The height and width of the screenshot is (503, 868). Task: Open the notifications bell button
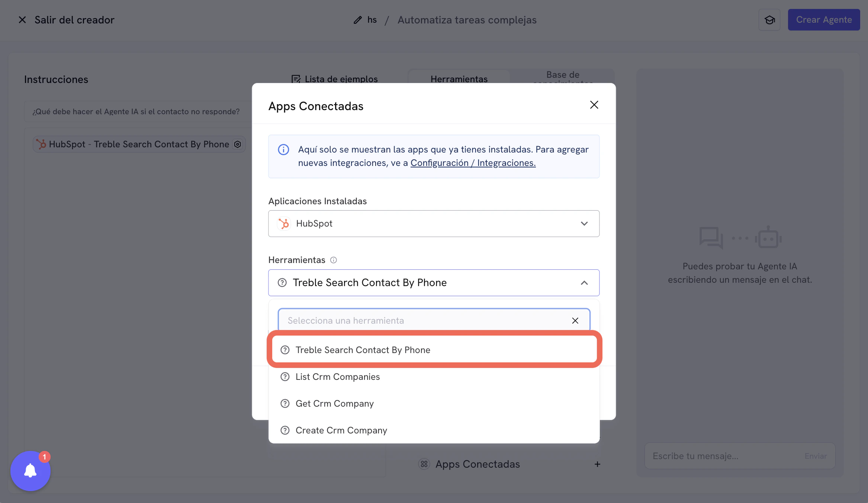30,471
